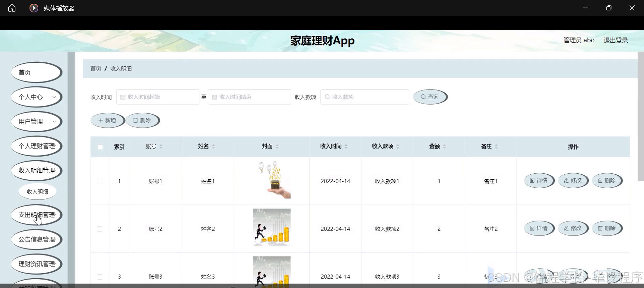644x288 pixels.
Task: Open 个人理财管理 in the sidebar
Action: (x=37, y=146)
